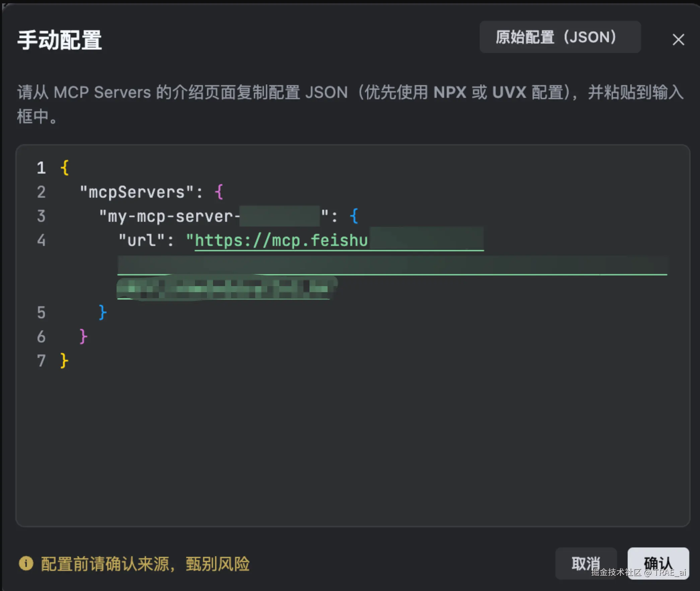Image resolution: width=700 pixels, height=591 pixels.
Task: Click the 取消 cancel button
Action: click(586, 563)
